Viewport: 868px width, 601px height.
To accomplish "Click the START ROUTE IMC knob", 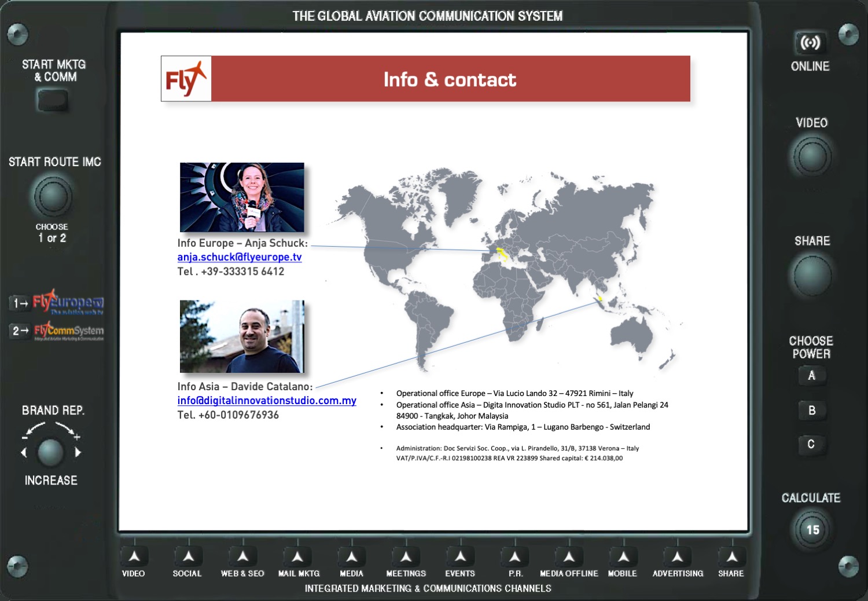I will tap(52, 197).
